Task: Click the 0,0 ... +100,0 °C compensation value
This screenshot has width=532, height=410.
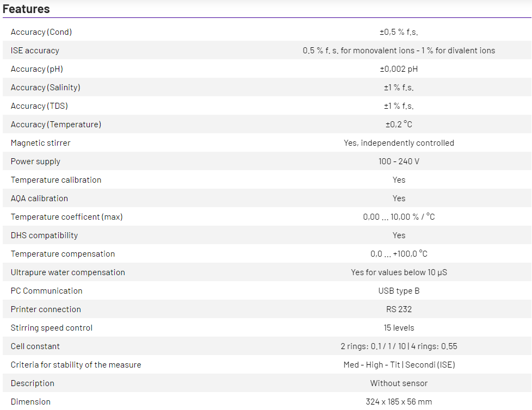Action: [399, 254]
